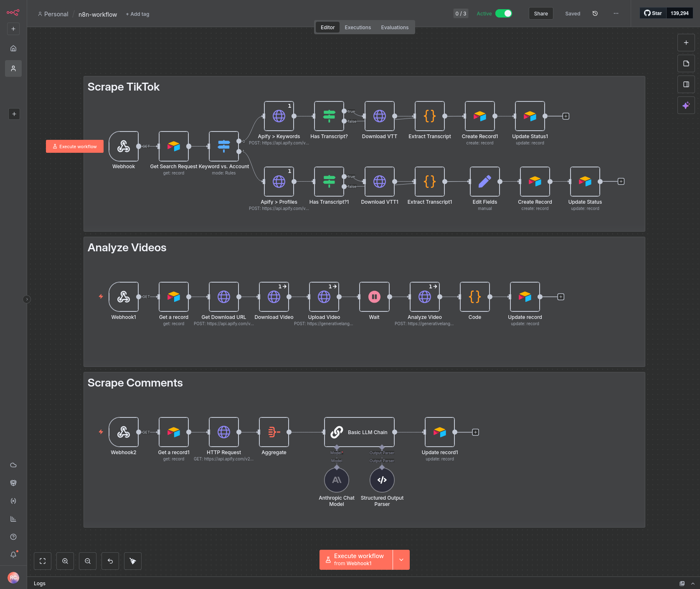Open Variables icon in left sidebar
Screen dimensions: 700x589
[x=13, y=501]
